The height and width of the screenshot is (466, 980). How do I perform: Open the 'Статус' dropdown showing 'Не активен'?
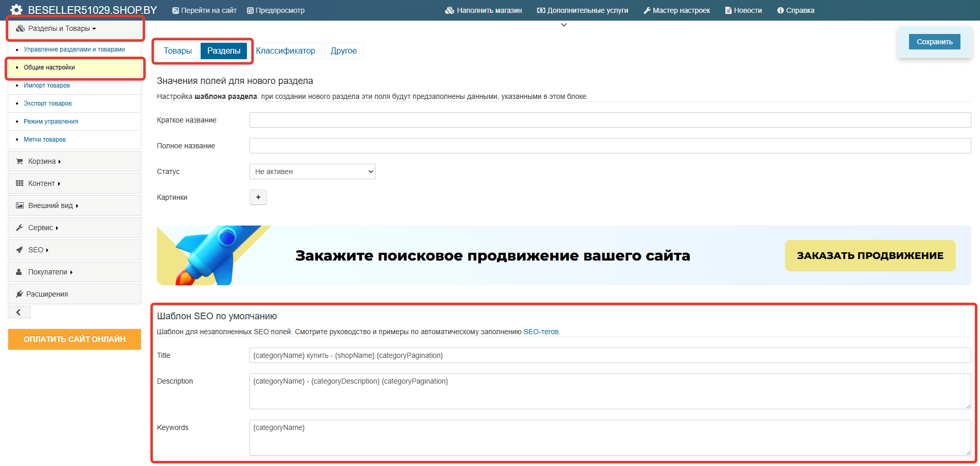(312, 171)
